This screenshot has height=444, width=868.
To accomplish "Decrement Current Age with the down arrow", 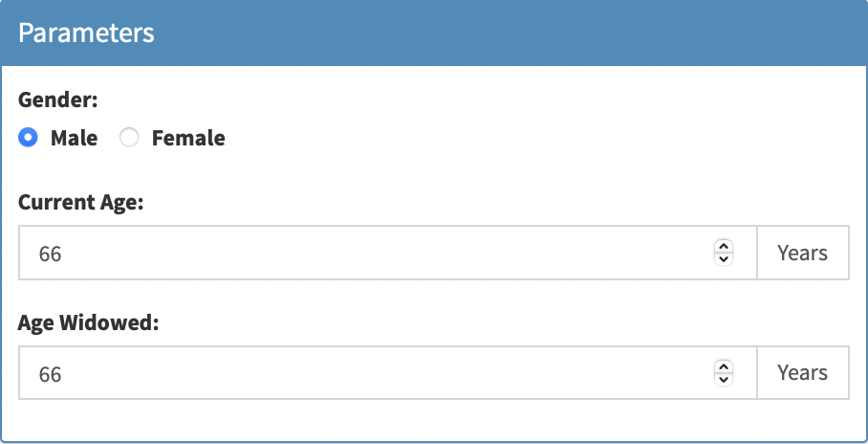I will tap(724, 259).
